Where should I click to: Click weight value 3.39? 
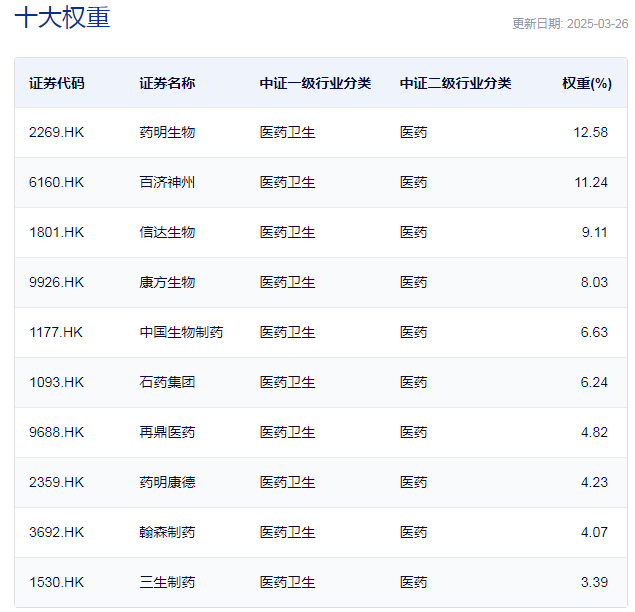click(594, 582)
